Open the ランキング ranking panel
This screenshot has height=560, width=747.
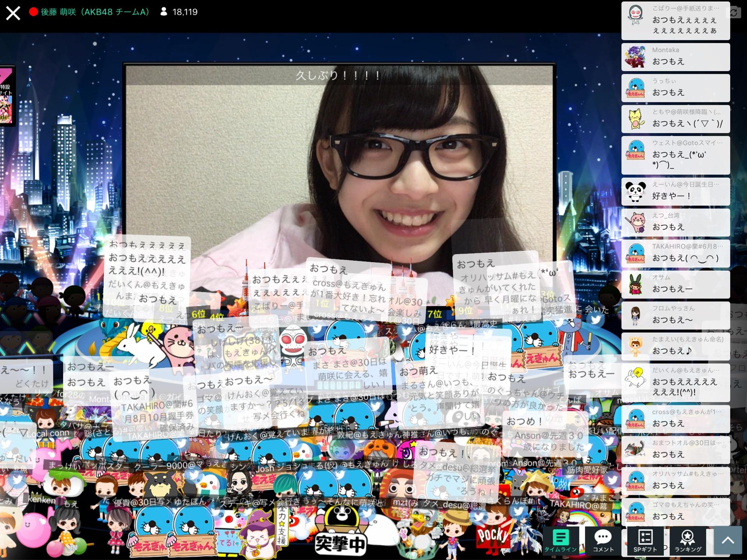point(687,541)
